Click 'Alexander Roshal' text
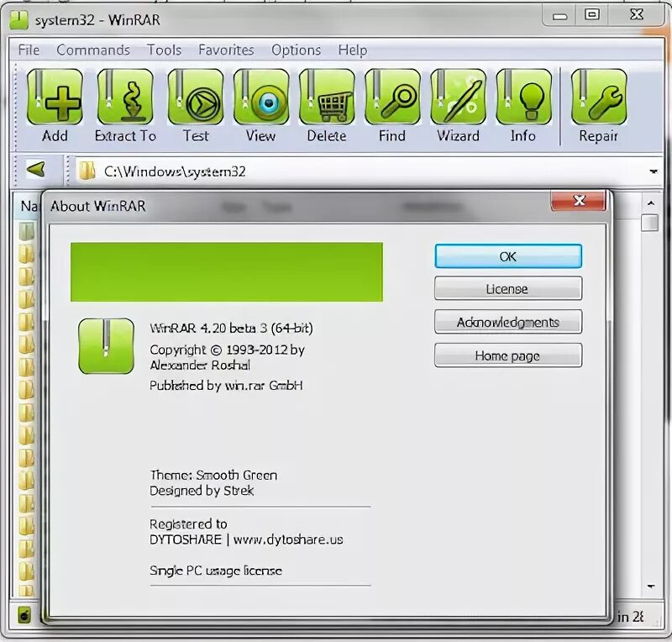The width and height of the screenshot is (672, 642). tap(200, 365)
